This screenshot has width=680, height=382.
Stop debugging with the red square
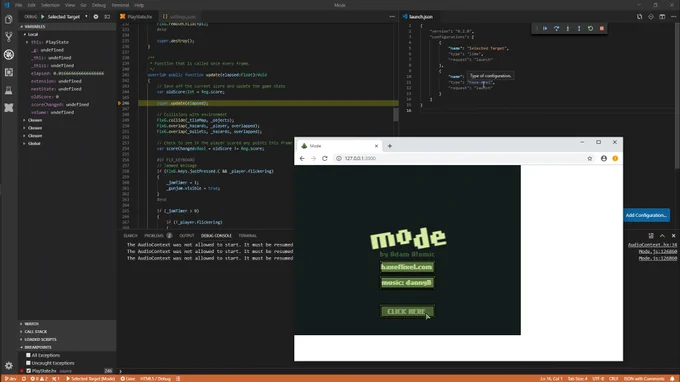click(602, 29)
